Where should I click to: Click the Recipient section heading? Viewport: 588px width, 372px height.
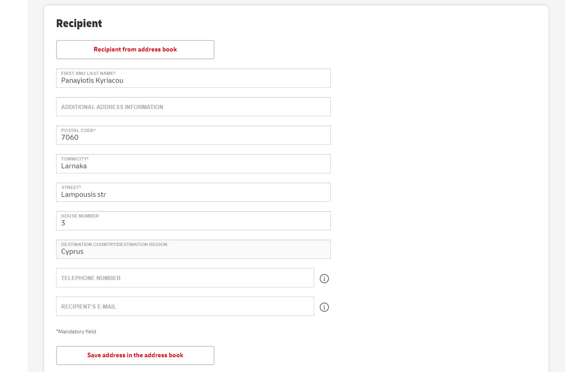click(79, 23)
